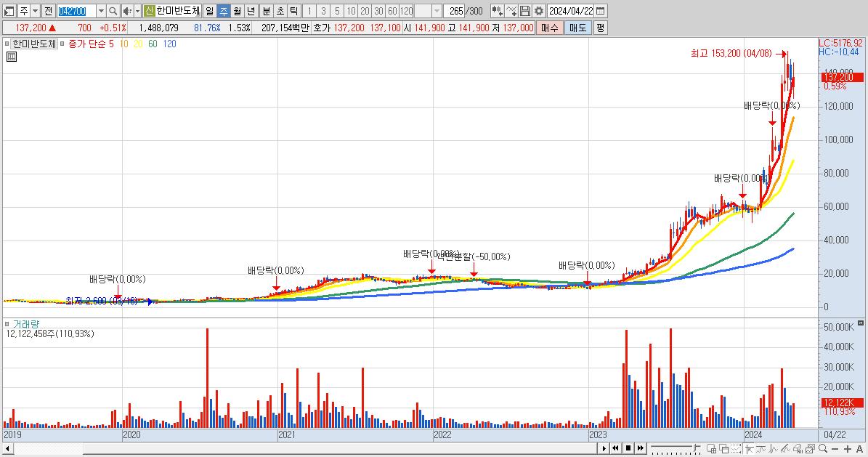868x457 pixels.
Task: Select 주 weekly chart period
Action: [x=223, y=11]
